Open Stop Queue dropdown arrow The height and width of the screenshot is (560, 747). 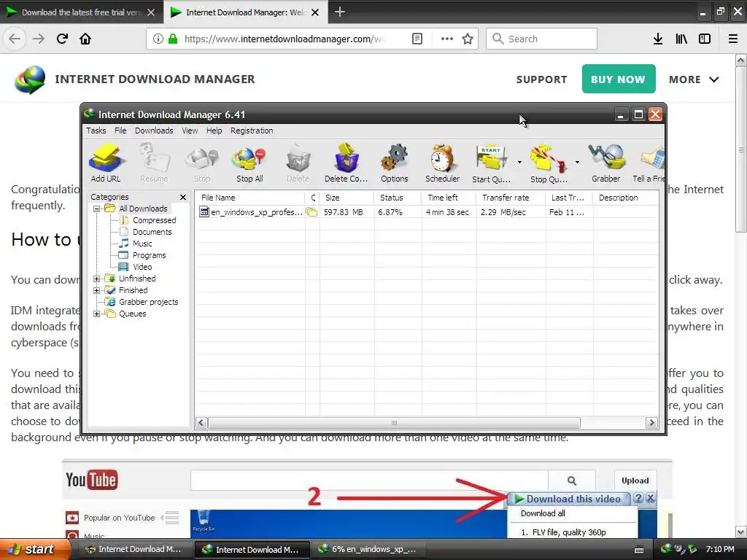(577, 163)
